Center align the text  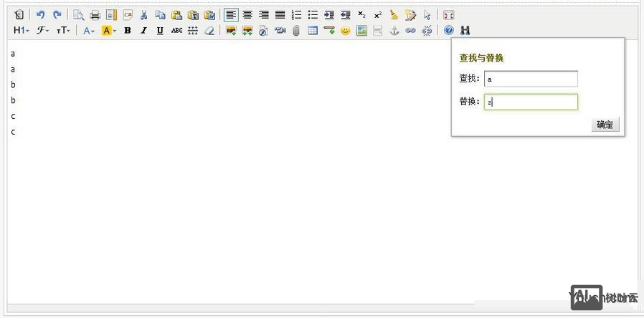coord(247,15)
